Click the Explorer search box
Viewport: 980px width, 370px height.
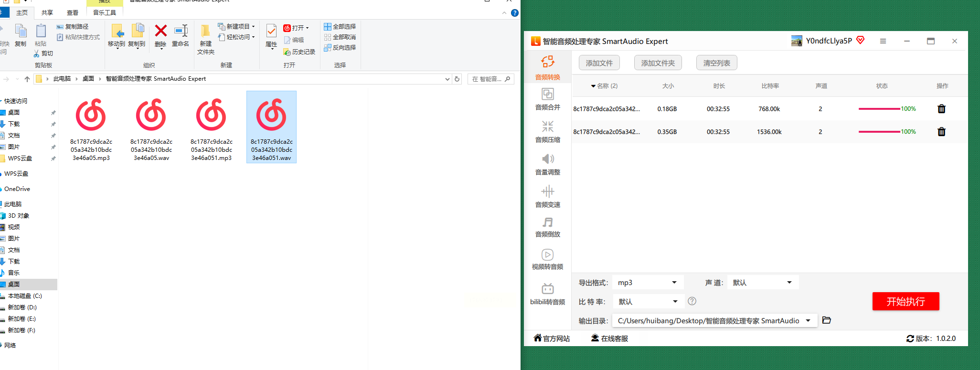491,79
